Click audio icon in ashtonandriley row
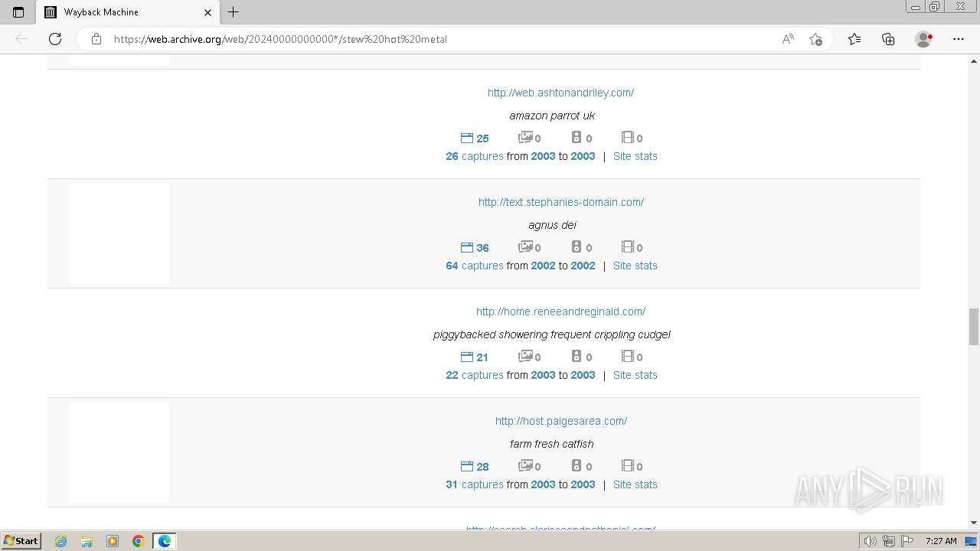The width and height of the screenshot is (980, 551). tap(577, 137)
